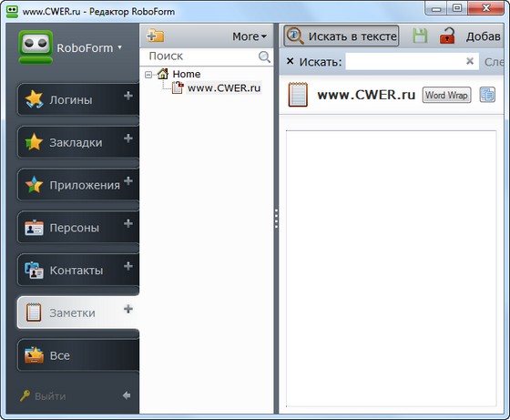Add a new contact with Контакты plus
This screenshot has width=510, height=420.
point(128,266)
